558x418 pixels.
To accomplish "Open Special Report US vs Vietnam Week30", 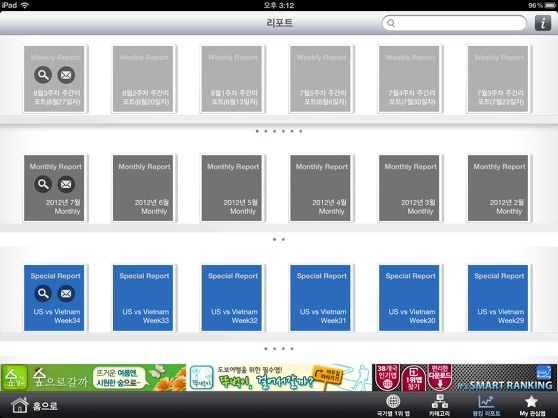I will click(409, 298).
